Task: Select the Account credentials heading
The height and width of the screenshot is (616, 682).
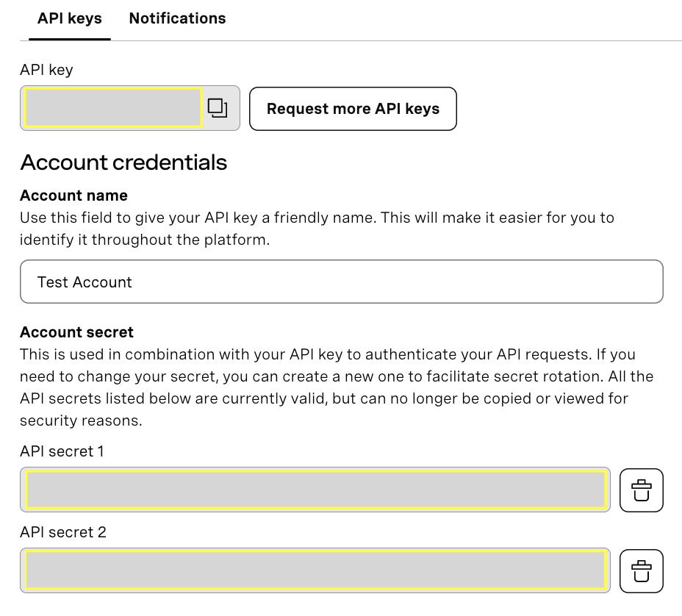Action: pyautogui.click(x=123, y=162)
